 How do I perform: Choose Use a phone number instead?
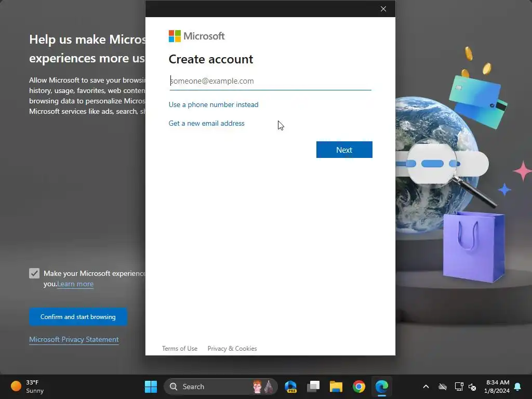pyautogui.click(x=214, y=104)
